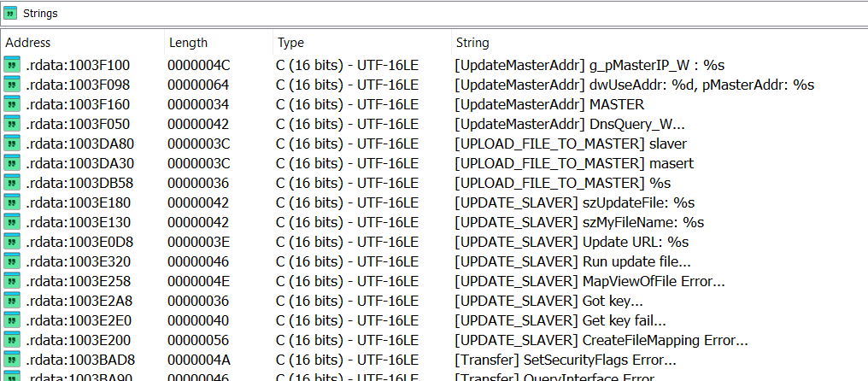
Task: Sort by the Address column header
Action: [x=28, y=43]
